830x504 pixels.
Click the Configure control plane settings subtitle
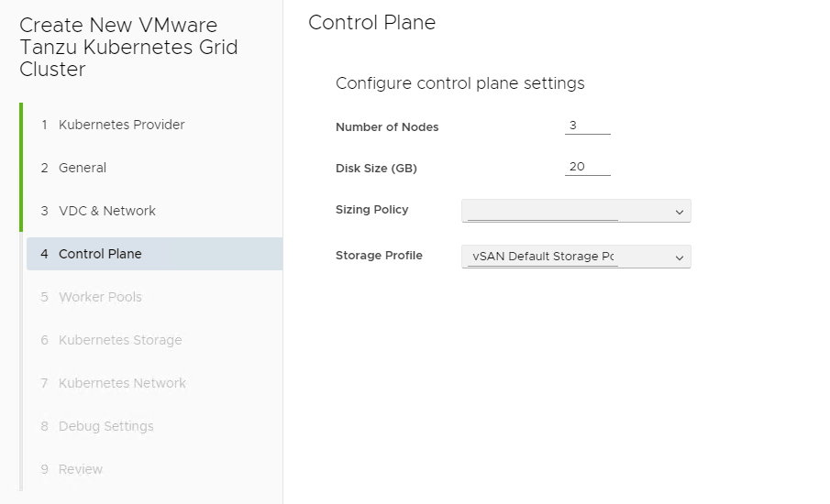click(459, 83)
